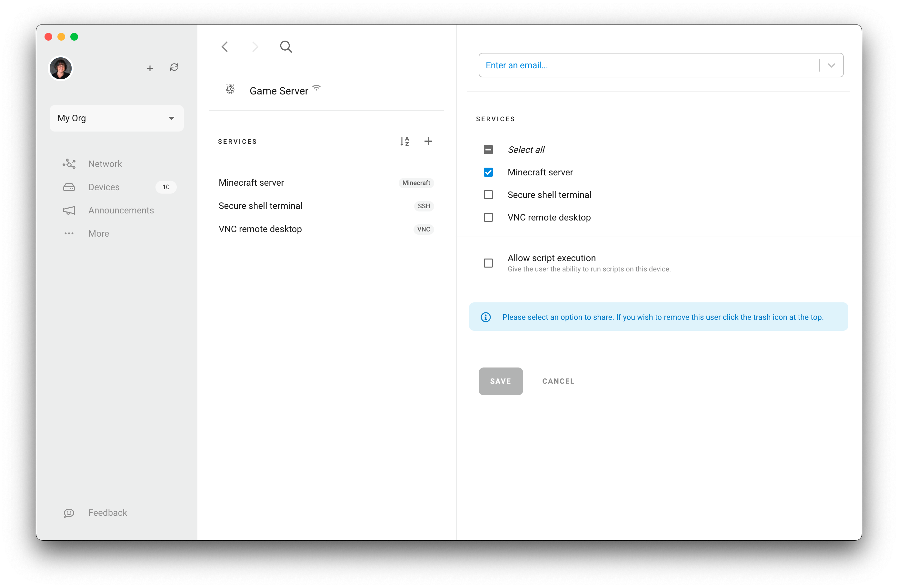Click the VNC type tag
This screenshot has height=588, width=898.
pyautogui.click(x=423, y=229)
